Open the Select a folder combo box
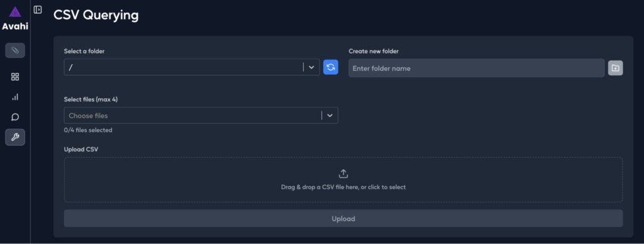Viewport: 644px width, 244px height. coord(192,67)
